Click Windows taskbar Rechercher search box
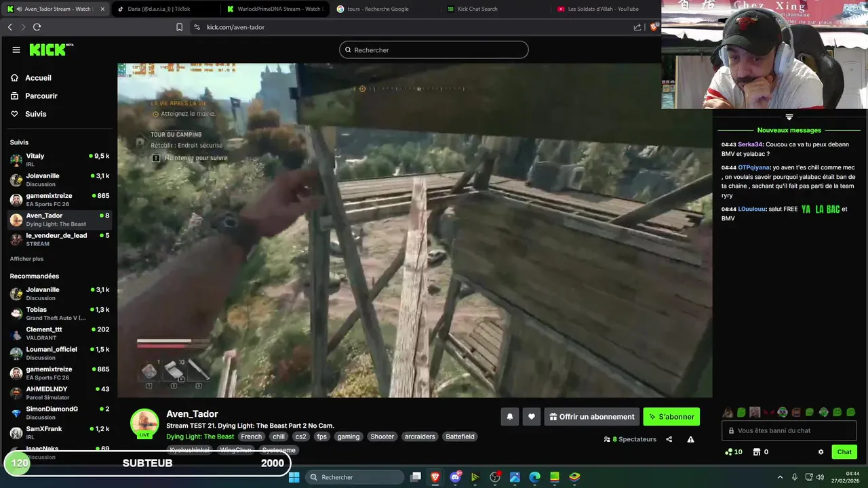868x488 pixels. pyautogui.click(x=355, y=477)
